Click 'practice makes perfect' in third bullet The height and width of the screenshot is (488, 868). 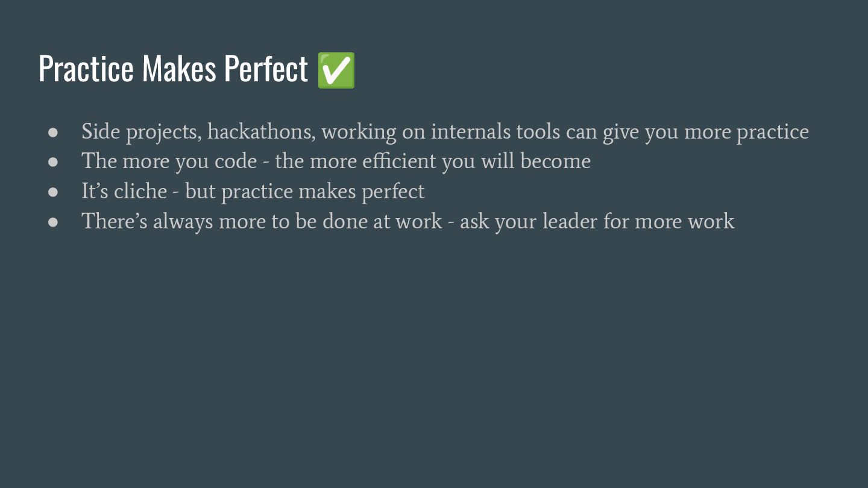click(x=322, y=192)
